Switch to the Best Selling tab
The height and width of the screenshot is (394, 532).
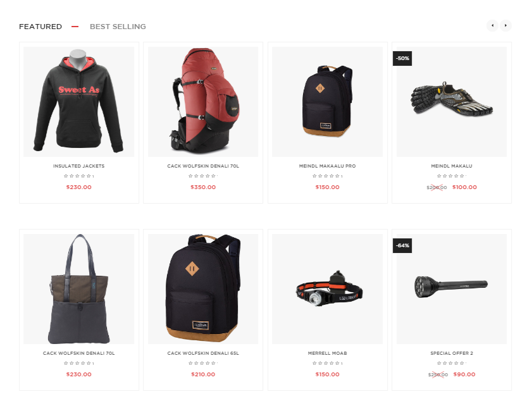[x=118, y=27]
